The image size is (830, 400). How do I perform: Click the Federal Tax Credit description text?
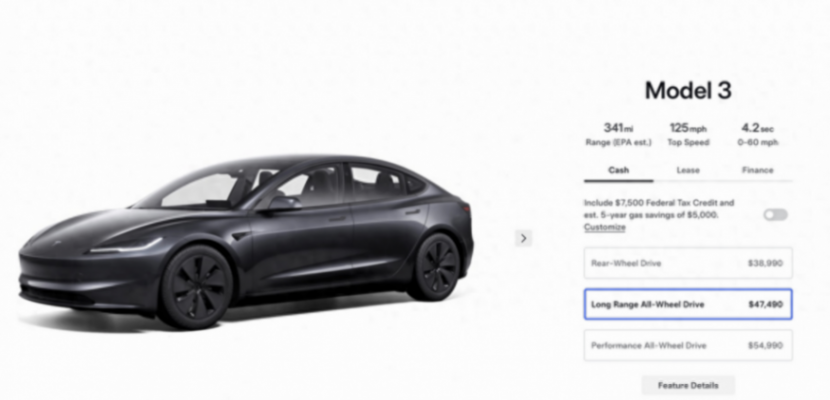click(x=659, y=209)
